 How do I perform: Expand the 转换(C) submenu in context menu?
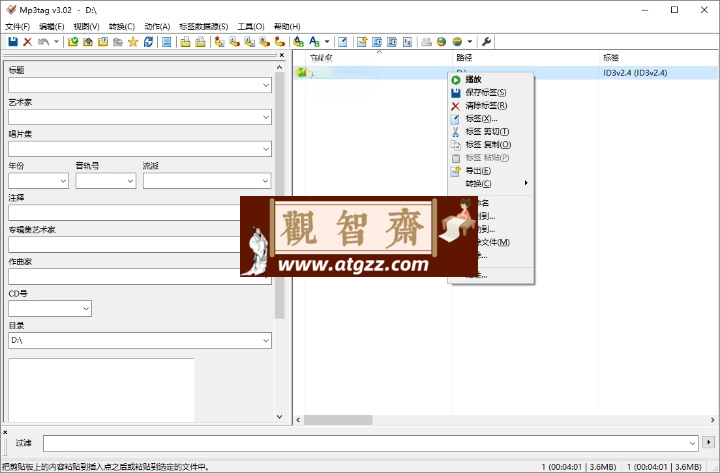(x=490, y=184)
